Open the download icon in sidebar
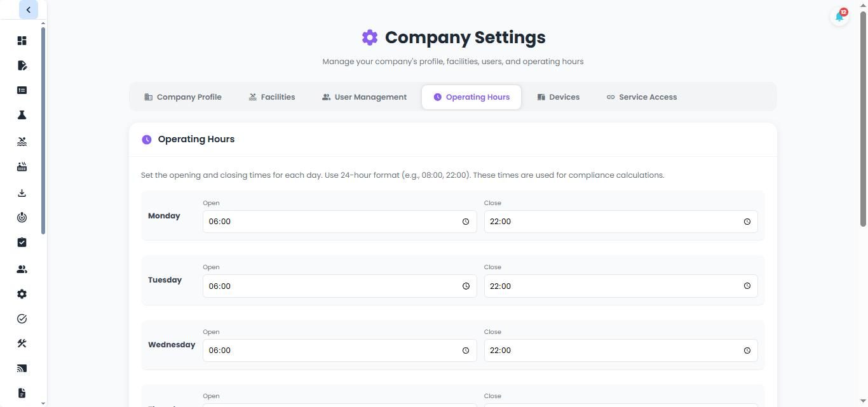The image size is (868, 407). coord(22,193)
